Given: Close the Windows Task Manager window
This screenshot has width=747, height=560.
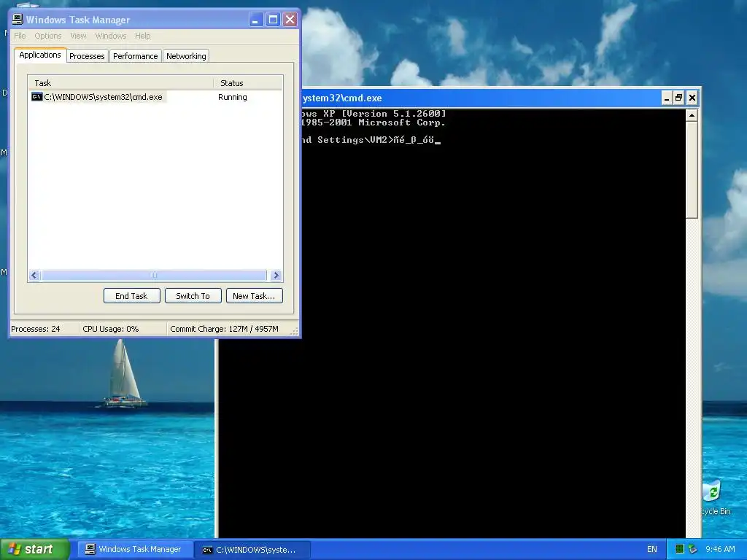Looking at the screenshot, I should (x=290, y=20).
